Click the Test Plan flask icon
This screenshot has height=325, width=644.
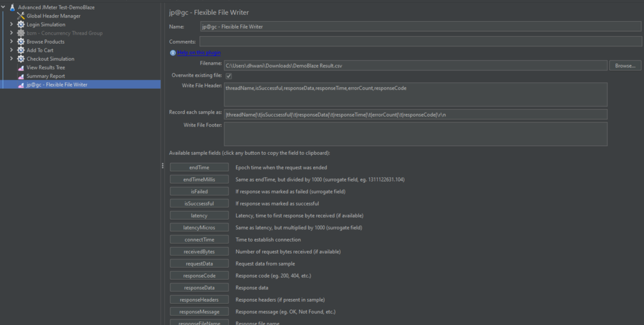(x=12, y=7)
